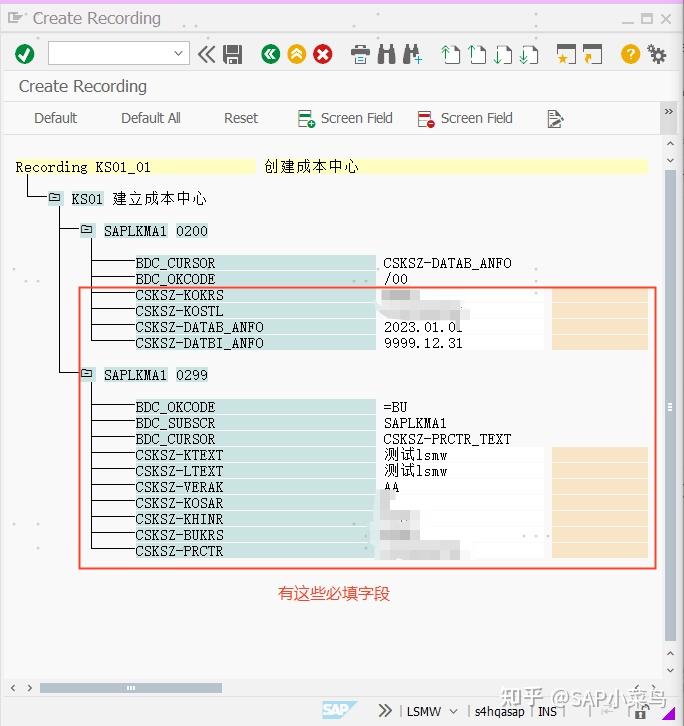Click the Create New Session icon

tap(566, 54)
